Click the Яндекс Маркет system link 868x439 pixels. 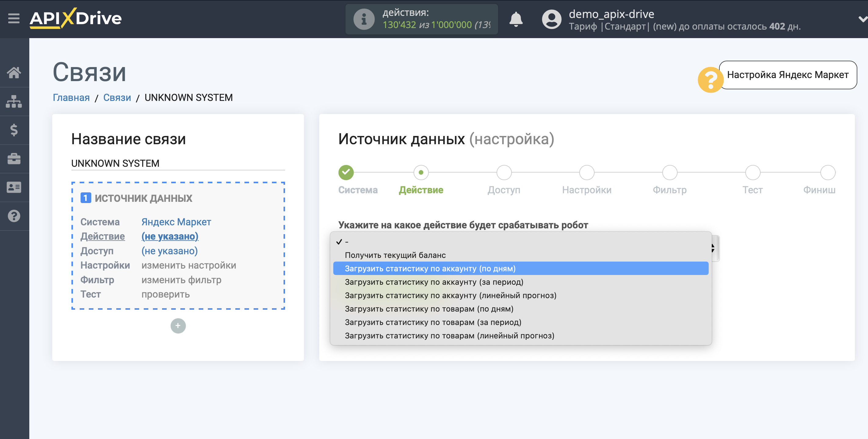coord(176,222)
